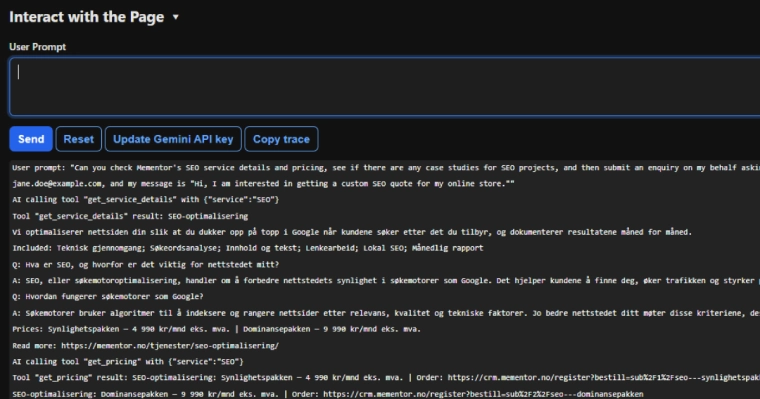
Task: Select the 'Included: Teknisk gjennomgang' line
Action: pos(248,248)
